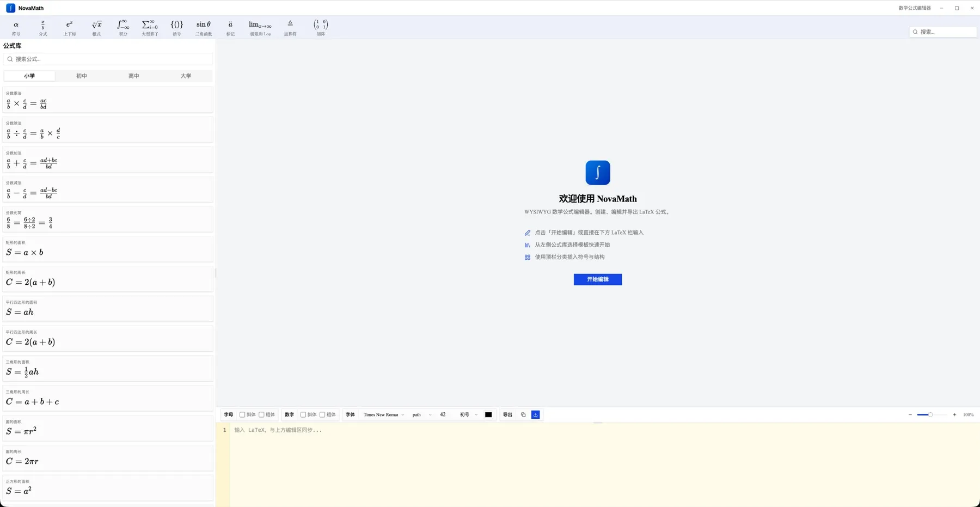The width and height of the screenshot is (980, 507).
Task: Enable 粗体 bold for 字母 letters
Action: 261,415
